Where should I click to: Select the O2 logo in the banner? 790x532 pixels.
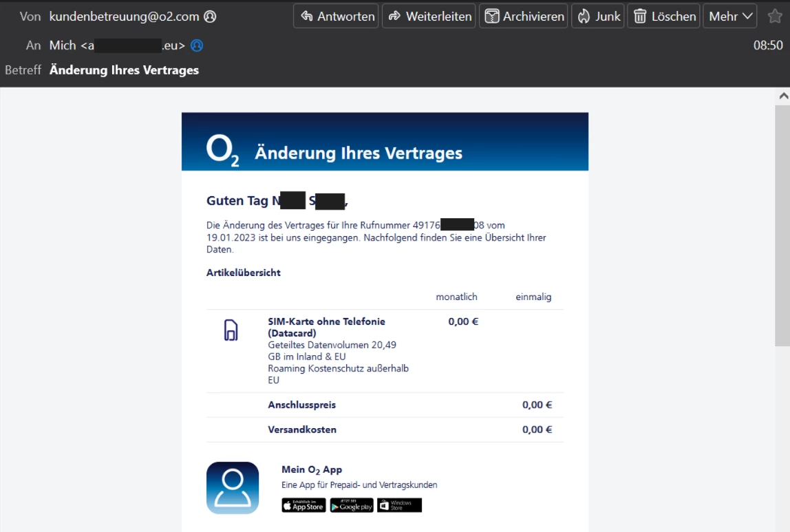tap(223, 151)
